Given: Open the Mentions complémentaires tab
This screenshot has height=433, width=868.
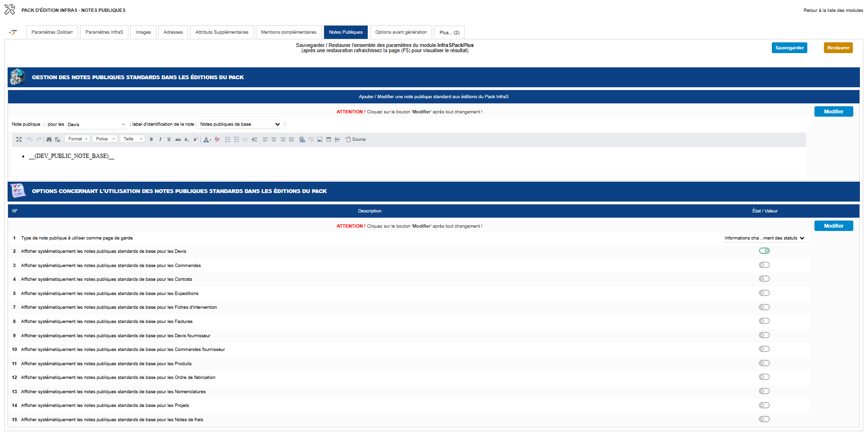Looking at the screenshot, I should pyautogui.click(x=289, y=32).
